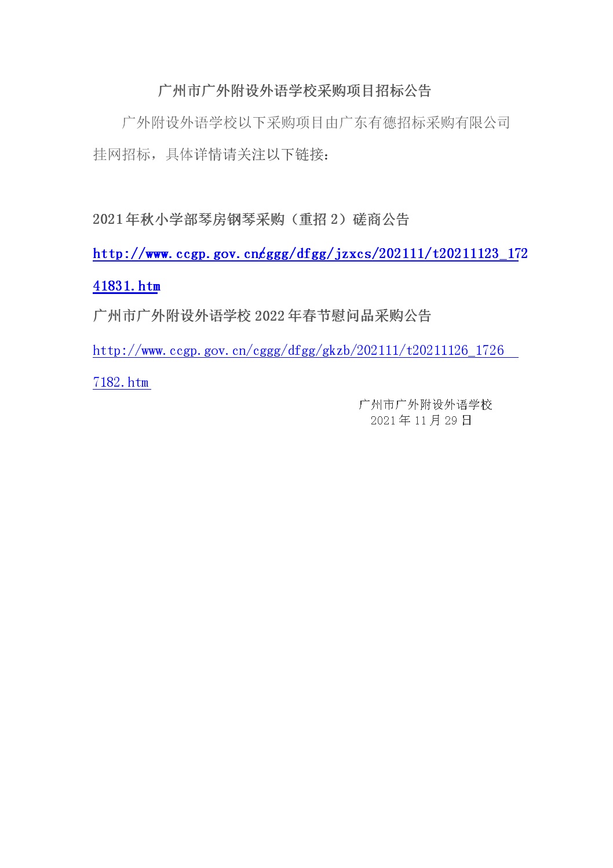Click t20211123_172 in the first link
Viewport: 613px width, 868px height.
[x=480, y=254]
